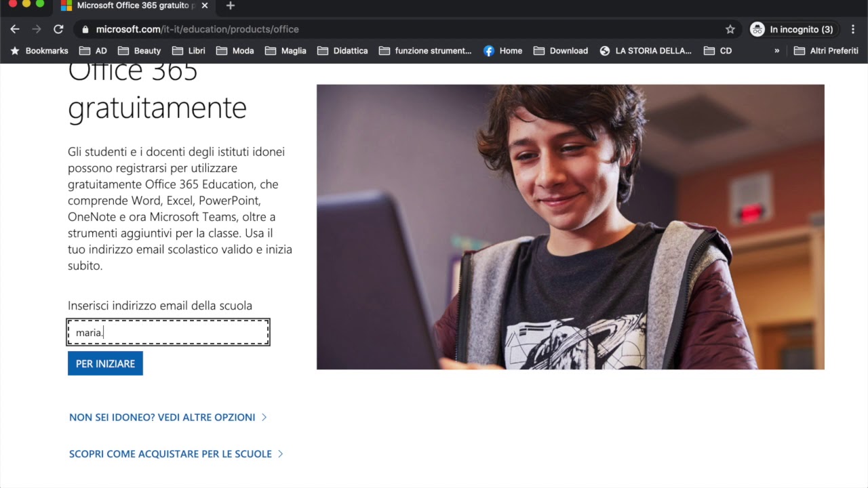Image resolution: width=868 pixels, height=488 pixels.
Task: Reload the page with the refresh icon
Action: pos(58,29)
